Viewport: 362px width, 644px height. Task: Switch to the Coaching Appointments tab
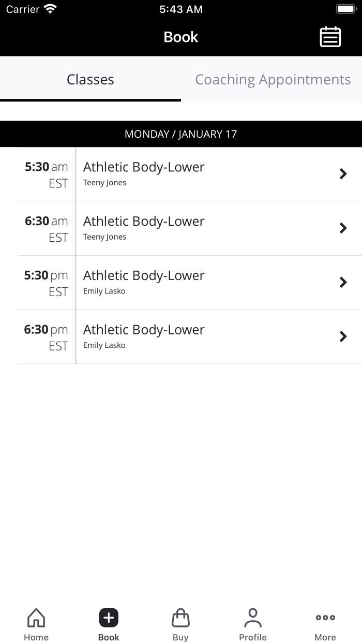pos(273,79)
